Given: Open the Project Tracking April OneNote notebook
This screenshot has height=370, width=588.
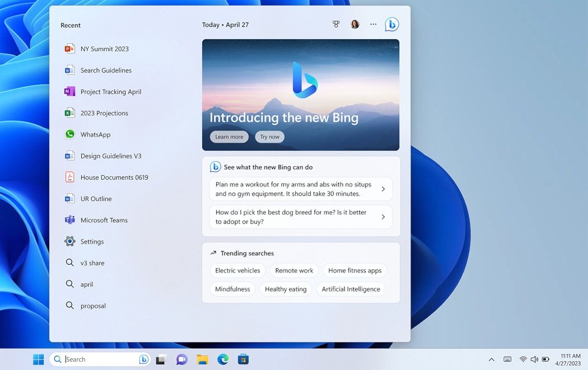Looking at the screenshot, I should (103, 91).
